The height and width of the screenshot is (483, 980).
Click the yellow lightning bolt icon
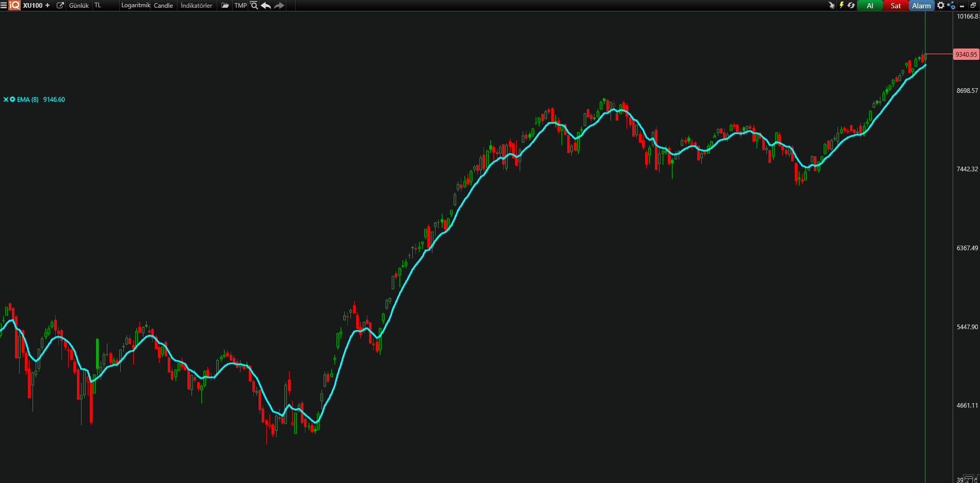coord(841,5)
